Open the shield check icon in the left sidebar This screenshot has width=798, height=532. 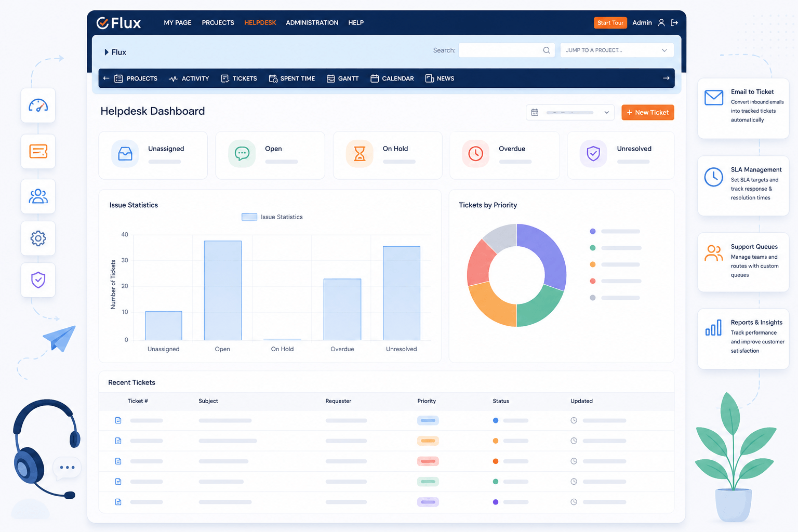tap(38, 280)
